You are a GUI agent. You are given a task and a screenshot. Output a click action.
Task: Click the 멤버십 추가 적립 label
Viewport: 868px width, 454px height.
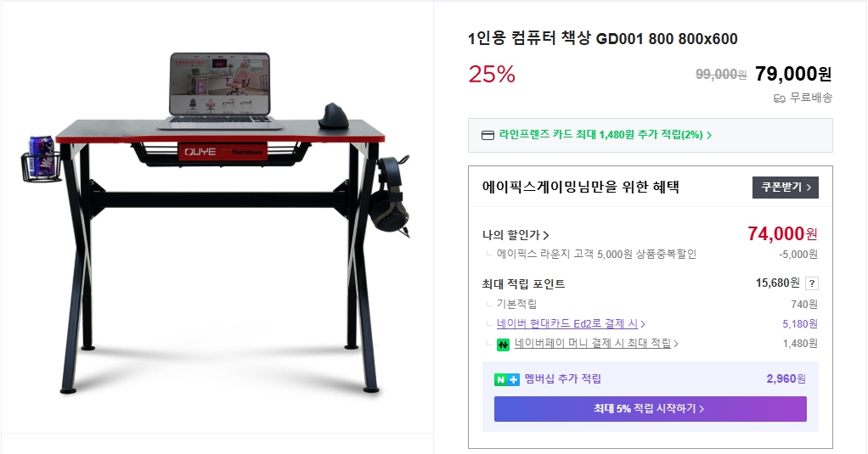563,378
